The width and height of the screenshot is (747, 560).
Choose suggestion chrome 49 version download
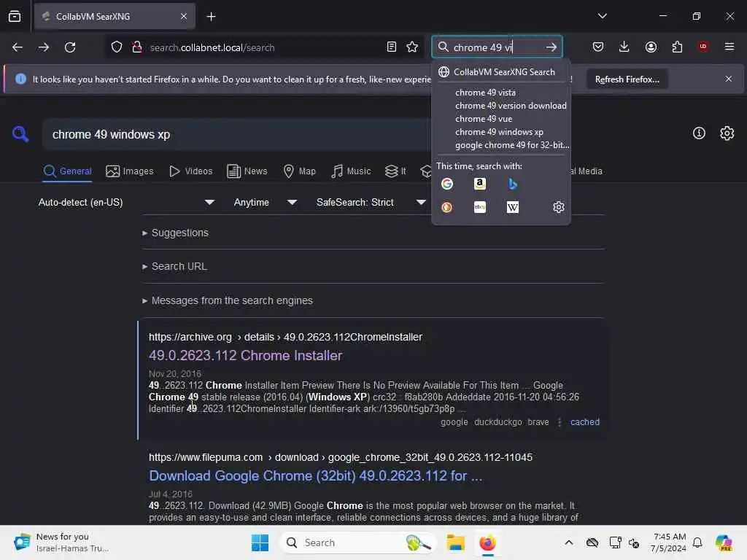pyautogui.click(x=511, y=106)
